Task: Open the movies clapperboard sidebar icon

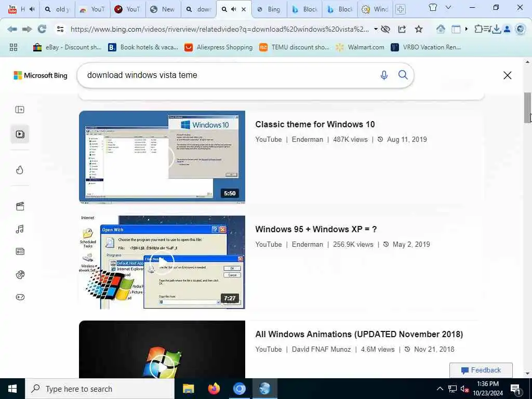Action: pyautogui.click(x=20, y=206)
